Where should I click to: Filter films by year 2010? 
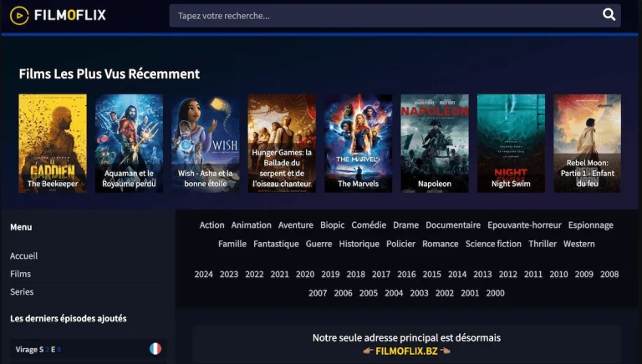(x=558, y=275)
